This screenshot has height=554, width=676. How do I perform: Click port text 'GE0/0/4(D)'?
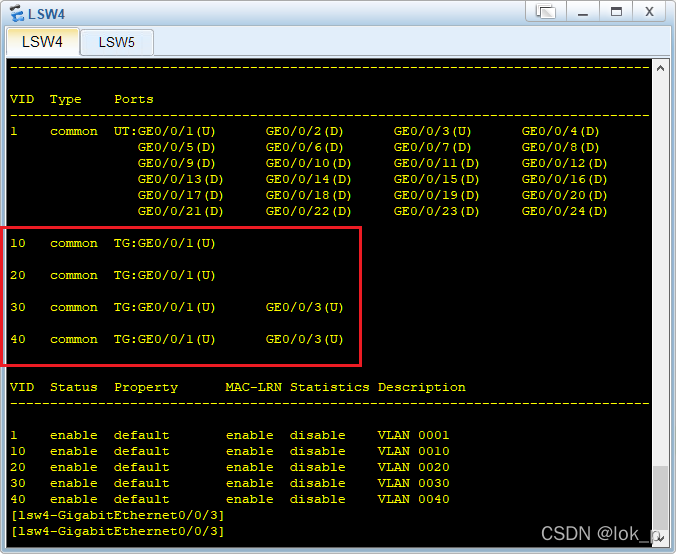[x=560, y=131]
